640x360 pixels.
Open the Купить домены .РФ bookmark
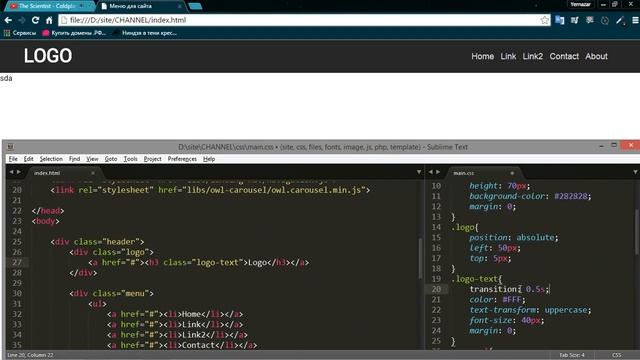(x=74, y=33)
